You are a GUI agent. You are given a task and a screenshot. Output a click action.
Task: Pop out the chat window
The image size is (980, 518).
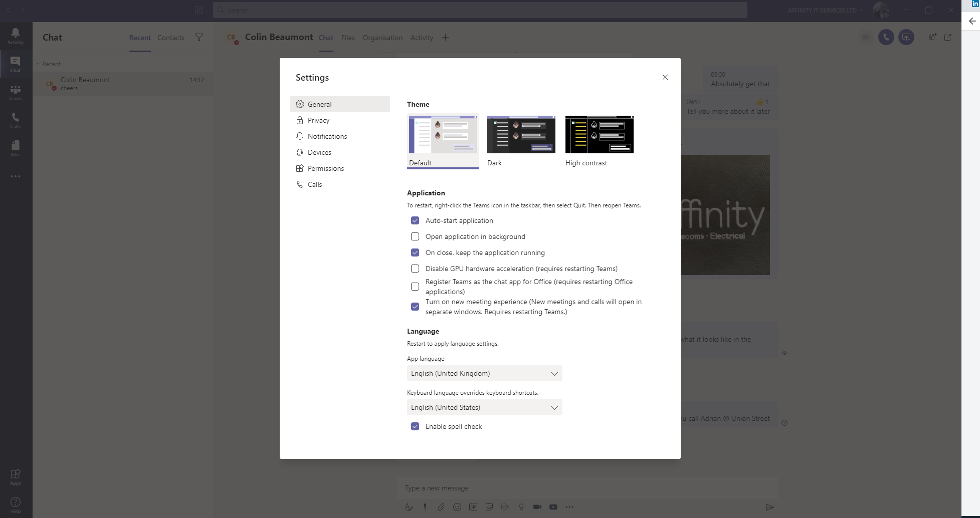point(948,37)
